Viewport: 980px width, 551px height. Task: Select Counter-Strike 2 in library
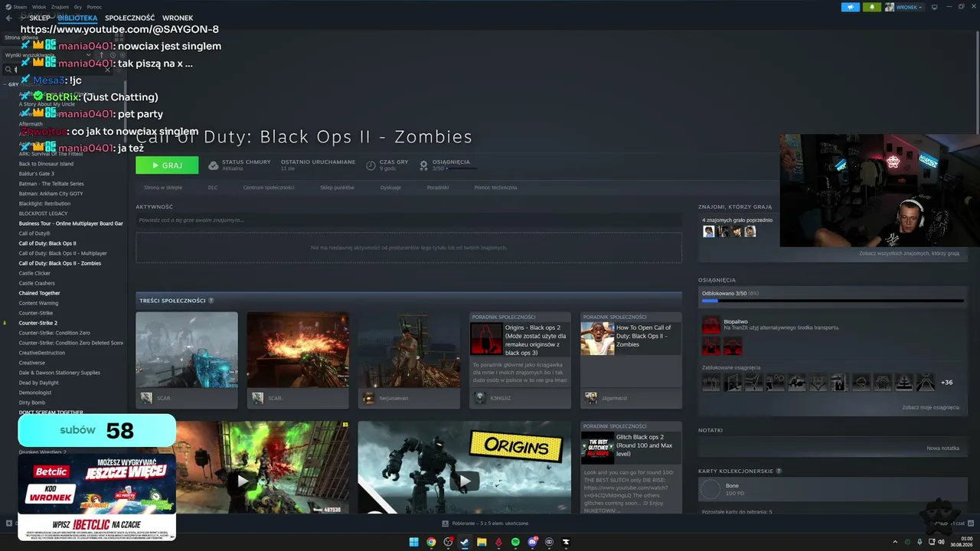(x=38, y=323)
